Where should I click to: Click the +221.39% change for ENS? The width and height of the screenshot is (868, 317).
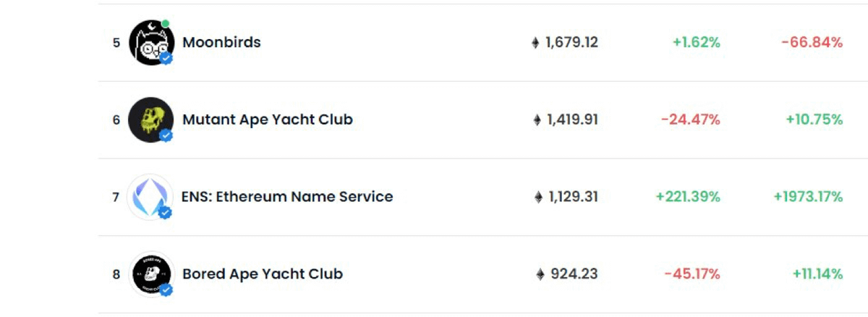point(688,197)
